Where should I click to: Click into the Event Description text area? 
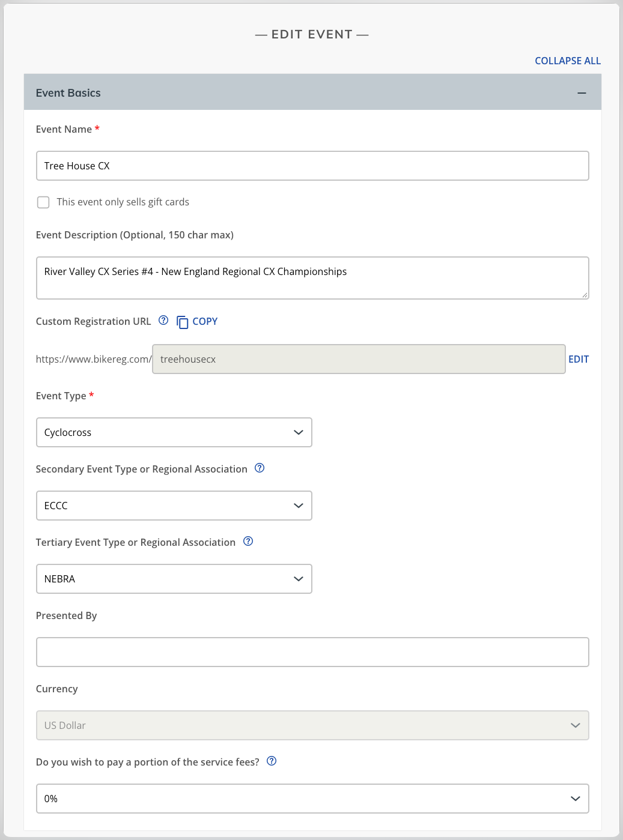pos(312,278)
